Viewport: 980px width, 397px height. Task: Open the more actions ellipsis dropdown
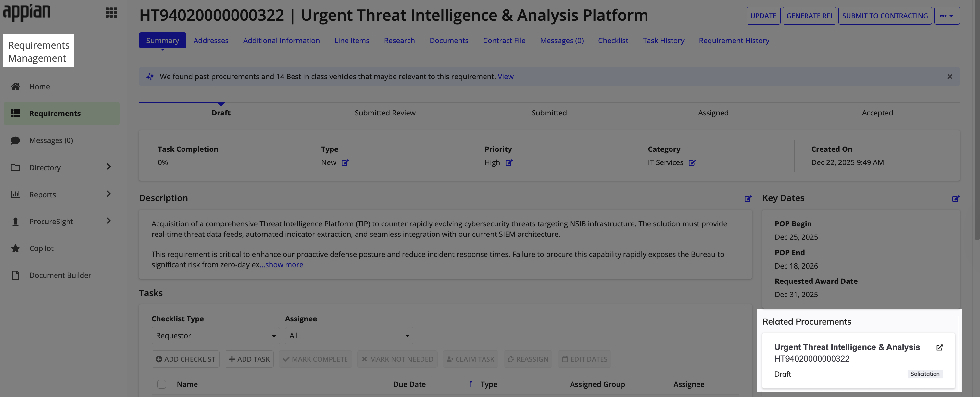[x=947, y=16]
